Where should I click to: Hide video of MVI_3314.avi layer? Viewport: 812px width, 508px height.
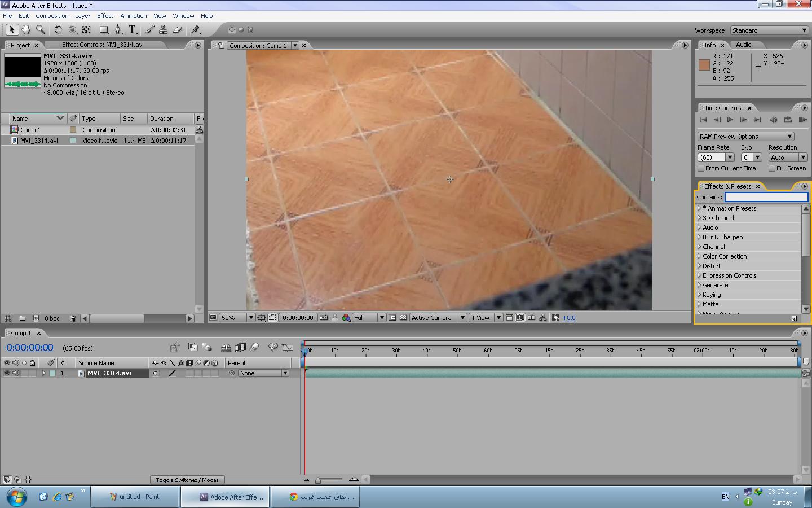point(7,373)
